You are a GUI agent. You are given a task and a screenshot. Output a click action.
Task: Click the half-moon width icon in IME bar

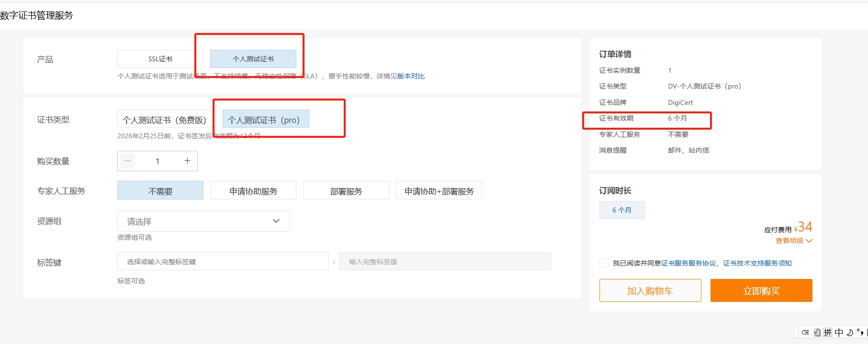tap(850, 333)
